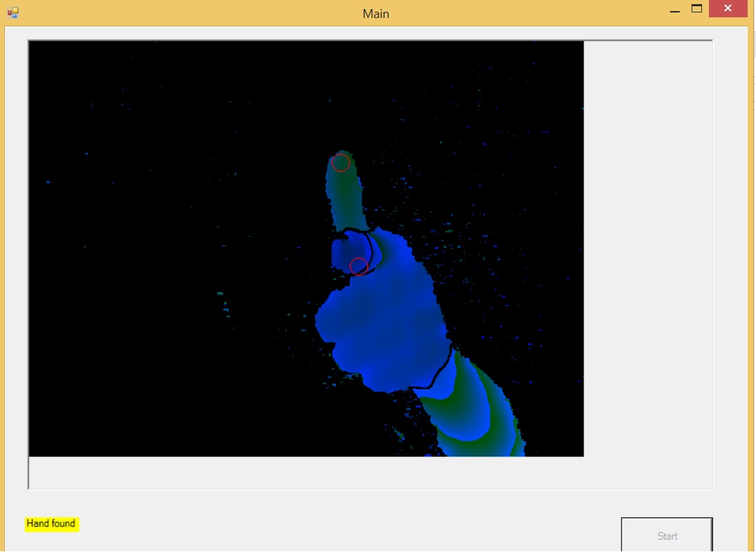
Task: Click the black contour arc around thumb
Action: tap(370, 251)
